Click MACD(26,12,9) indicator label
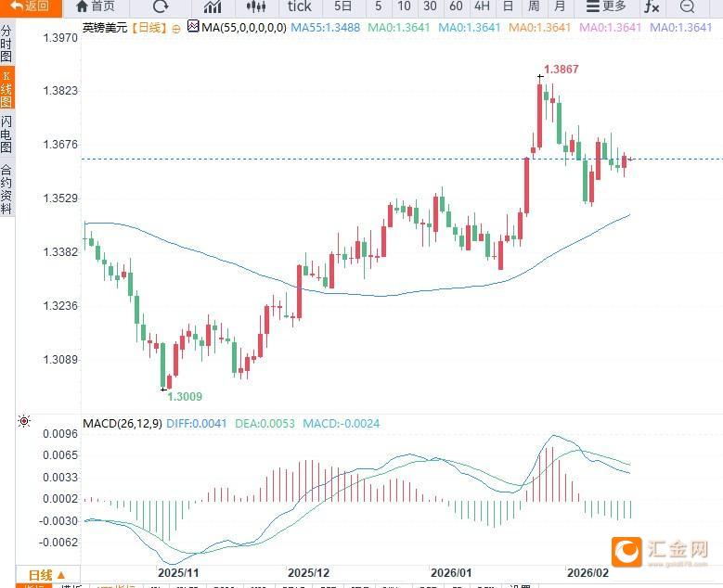This screenshot has width=723, height=588. coord(123,424)
